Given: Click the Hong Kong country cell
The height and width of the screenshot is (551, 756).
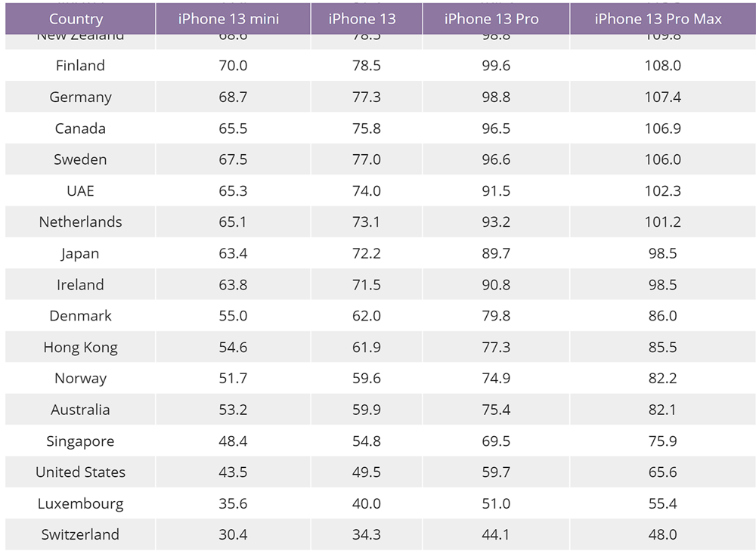Looking at the screenshot, I should (80, 347).
